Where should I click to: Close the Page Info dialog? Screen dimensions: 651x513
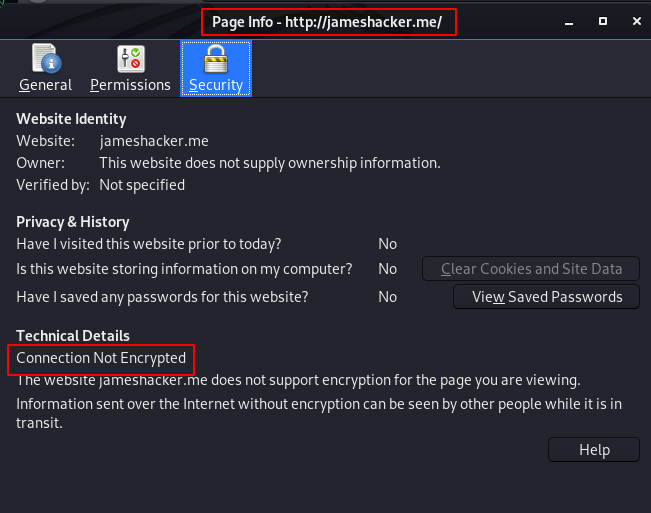(636, 21)
